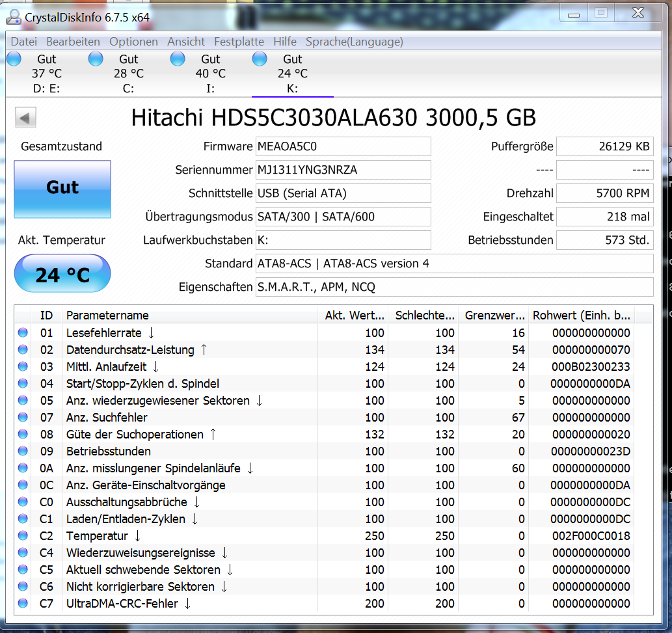
Task: Open the Hilfe menu
Action: point(284,42)
